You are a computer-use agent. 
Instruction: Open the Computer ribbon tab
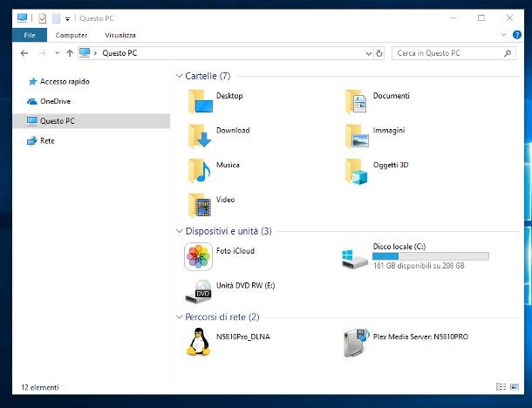72,35
